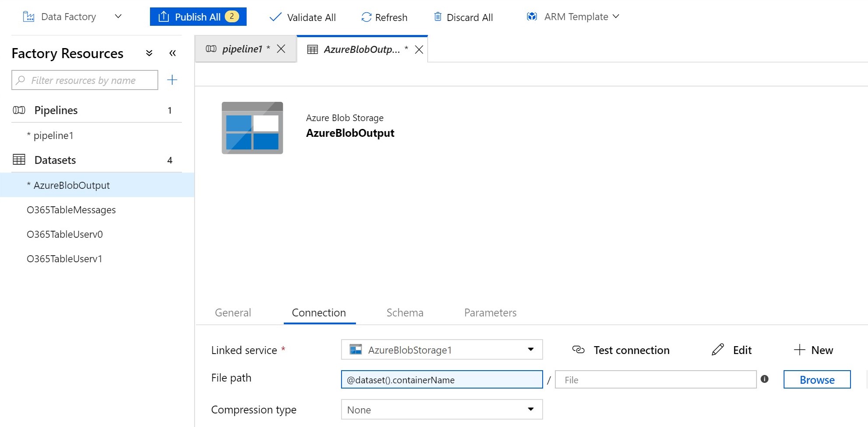Open the Parameters tab
868x427 pixels.
pyautogui.click(x=490, y=312)
